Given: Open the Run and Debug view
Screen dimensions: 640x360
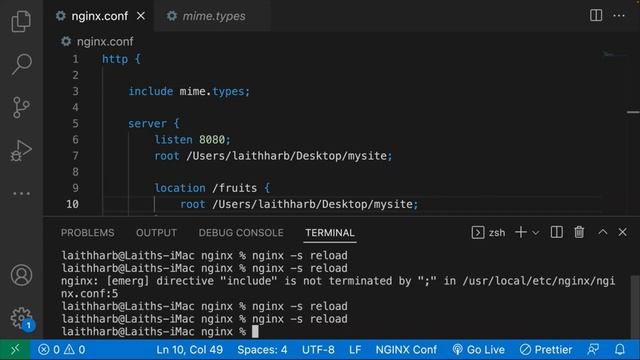Looking at the screenshot, I should coord(21,151).
